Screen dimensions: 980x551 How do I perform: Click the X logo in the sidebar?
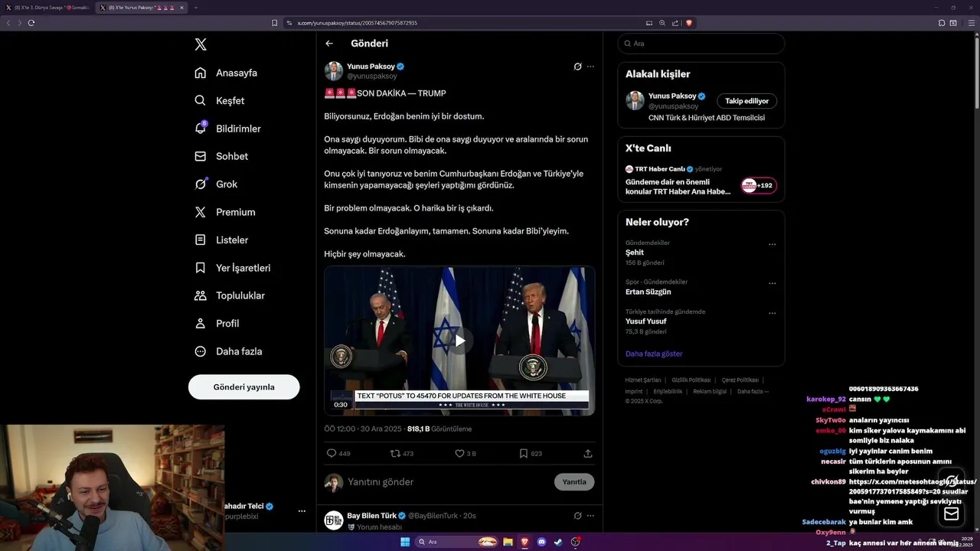(201, 44)
